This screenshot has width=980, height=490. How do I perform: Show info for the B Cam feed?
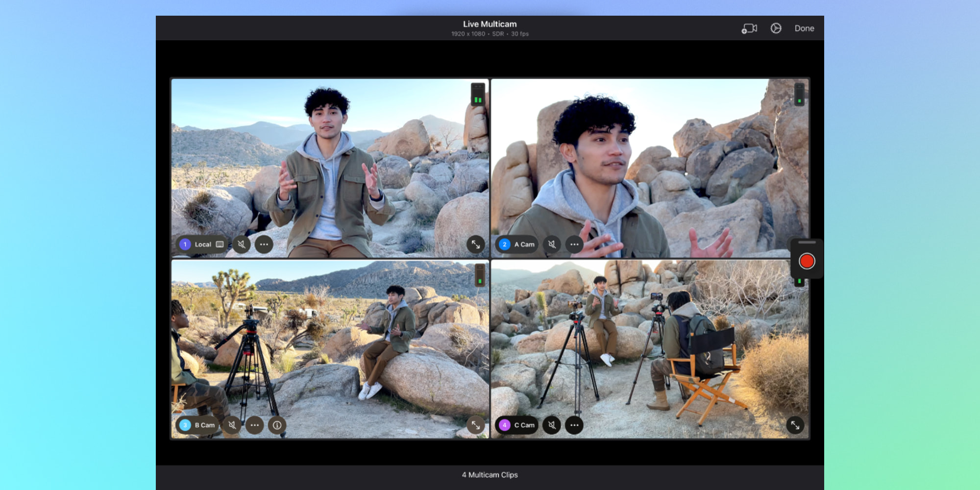click(x=277, y=425)
